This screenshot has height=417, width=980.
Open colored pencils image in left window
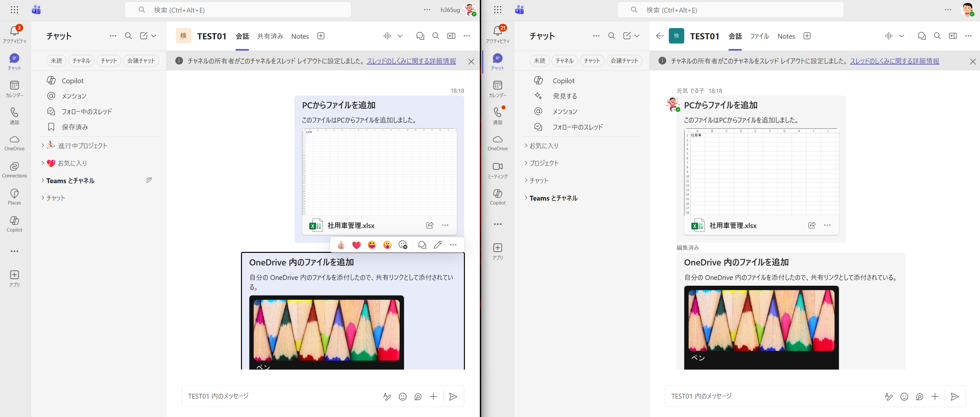coord(326,330)
